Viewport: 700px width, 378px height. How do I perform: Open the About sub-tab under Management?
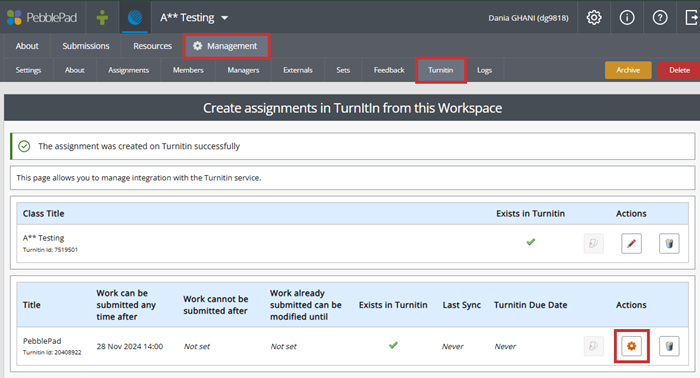click(x=75, y=70)
